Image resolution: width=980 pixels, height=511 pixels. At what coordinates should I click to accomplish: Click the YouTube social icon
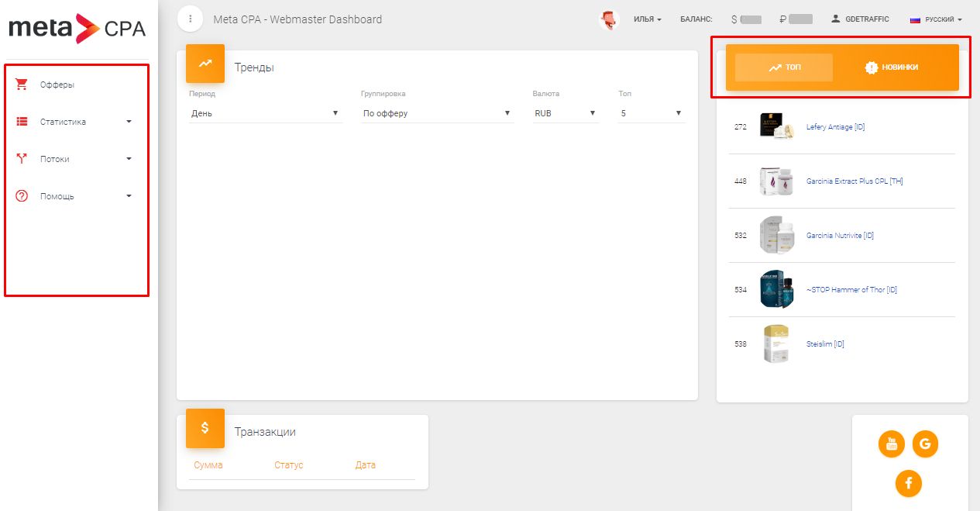click(892, 444)
